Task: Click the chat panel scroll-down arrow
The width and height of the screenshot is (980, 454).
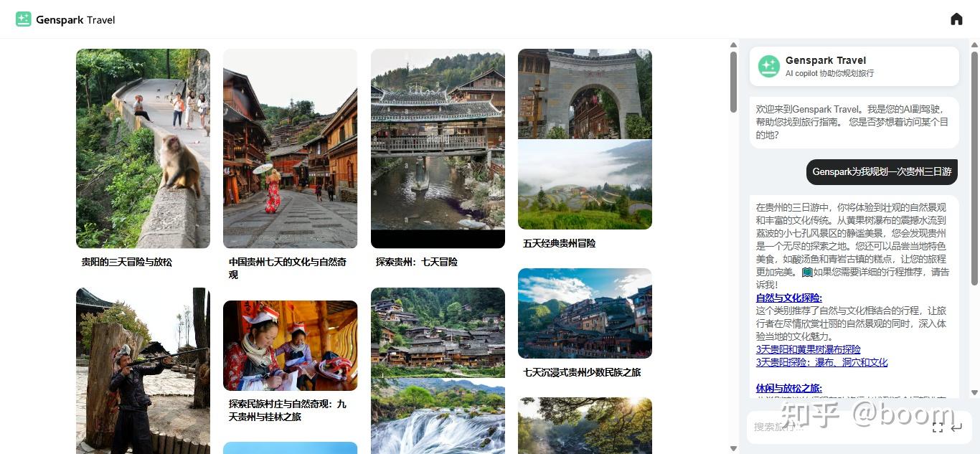Action: pos(974,392)
